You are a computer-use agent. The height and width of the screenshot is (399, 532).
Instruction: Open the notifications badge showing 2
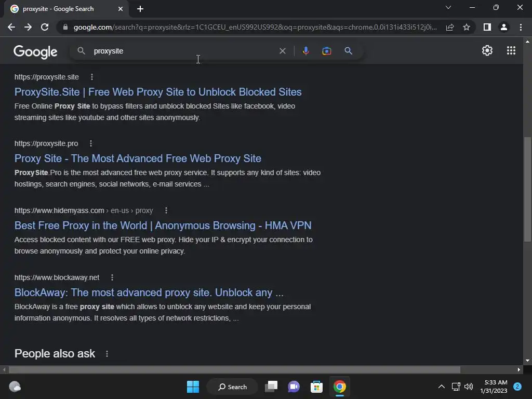(x=517, y=387)
